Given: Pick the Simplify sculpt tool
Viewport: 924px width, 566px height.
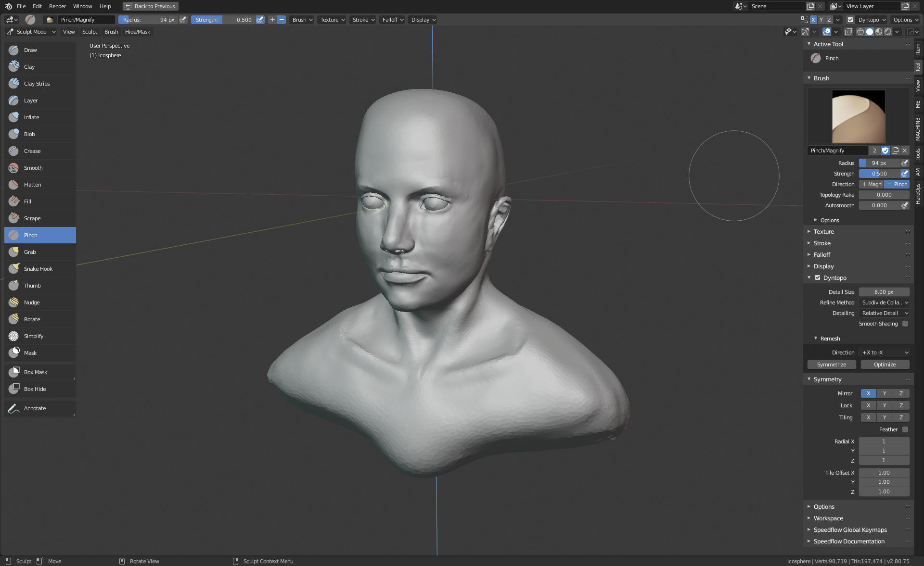Looking at the screenshot, I should click(33, 336).
